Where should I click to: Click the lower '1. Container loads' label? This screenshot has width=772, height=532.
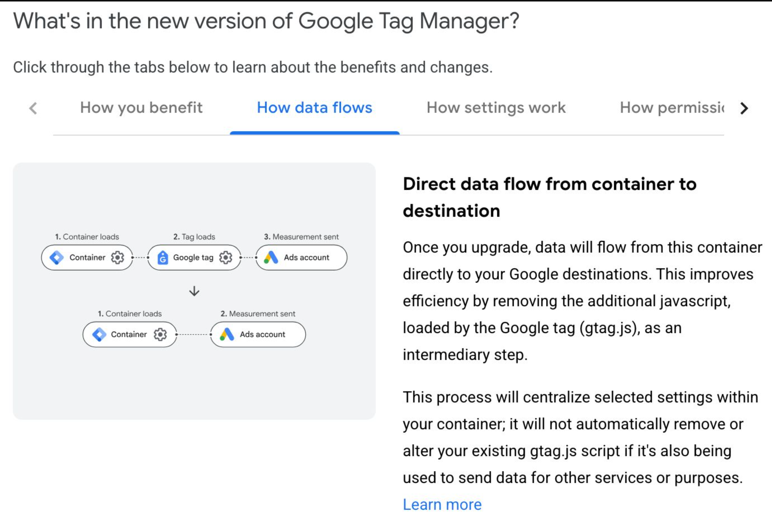tap(130, 314)
